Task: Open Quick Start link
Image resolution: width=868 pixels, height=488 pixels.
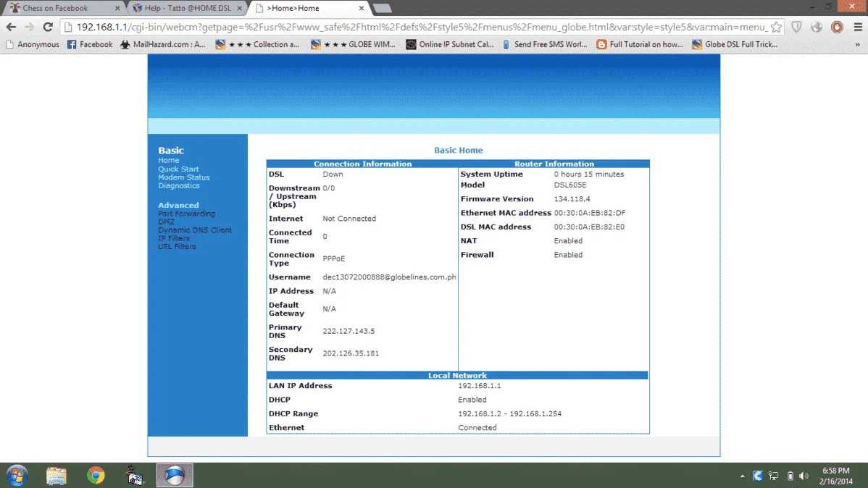Action: (178, 169)
